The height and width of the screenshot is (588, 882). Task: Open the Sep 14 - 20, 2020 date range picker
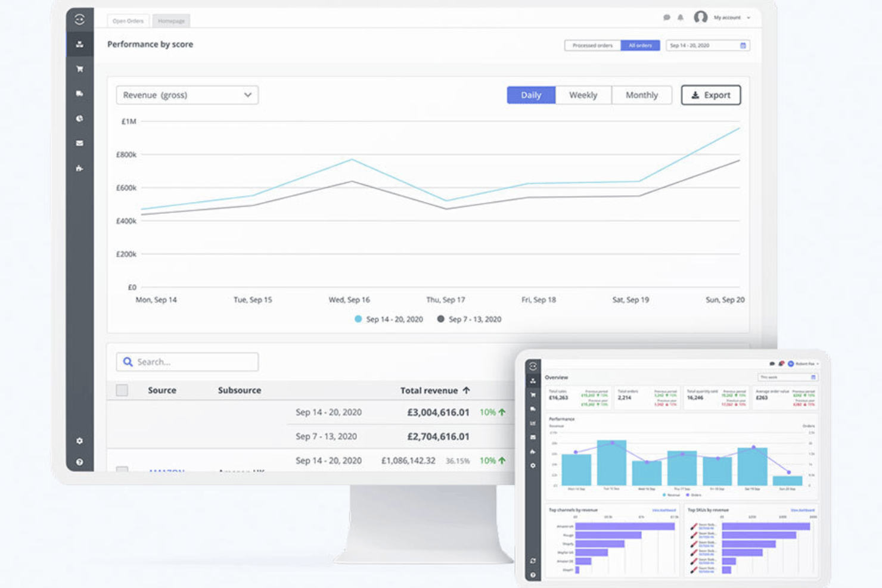coord(707,45)
